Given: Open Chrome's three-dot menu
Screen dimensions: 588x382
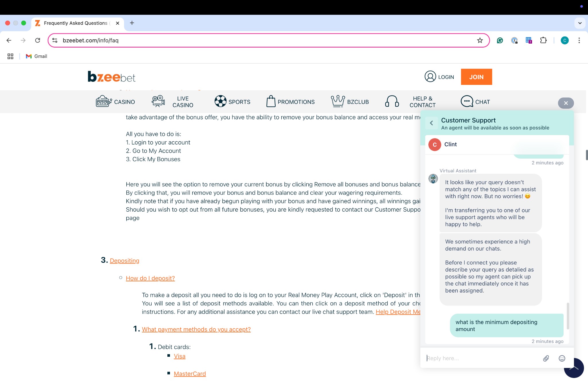Looking at the screenshot, I should click(x=579, y=40).
